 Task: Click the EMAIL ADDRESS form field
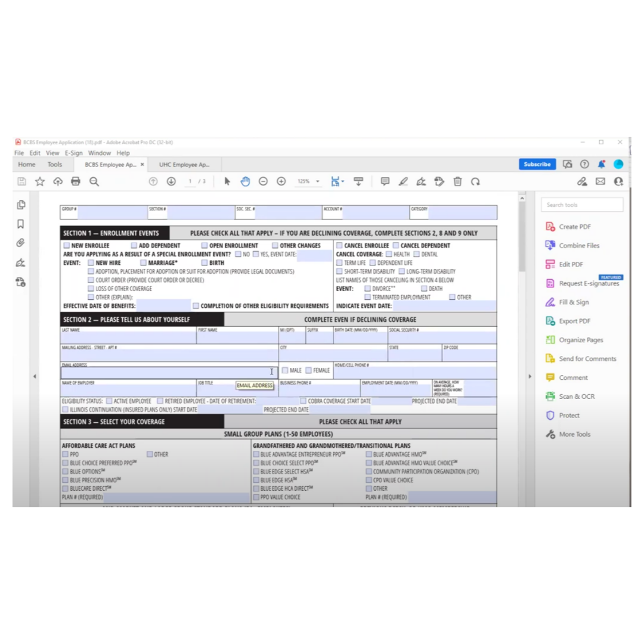(x=169, y=373)
